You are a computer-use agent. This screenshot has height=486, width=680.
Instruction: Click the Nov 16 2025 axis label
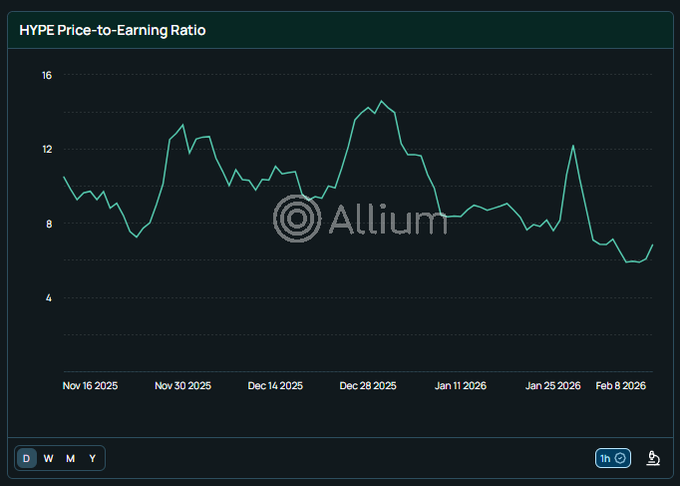[90, 385]
